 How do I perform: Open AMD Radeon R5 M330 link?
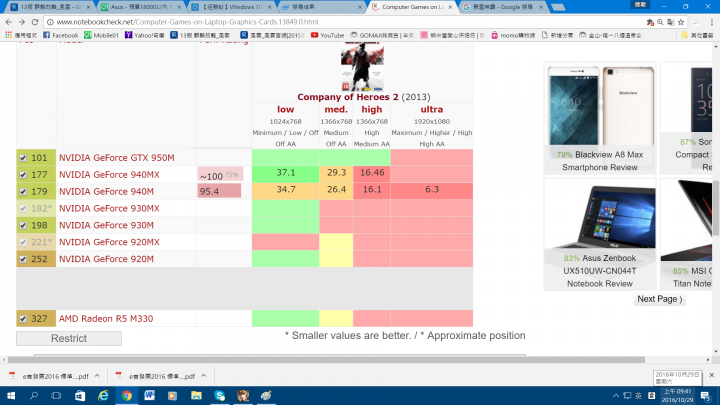click(x=106, y=319)
